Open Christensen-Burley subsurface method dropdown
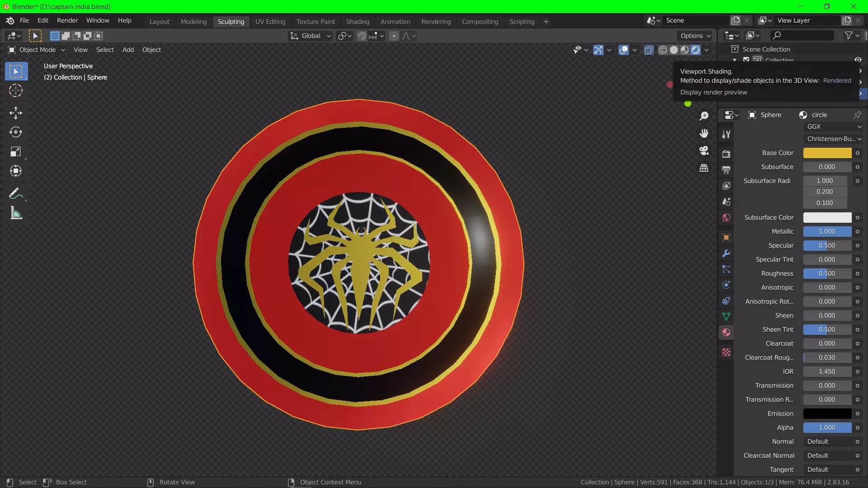 pos(833,139)
